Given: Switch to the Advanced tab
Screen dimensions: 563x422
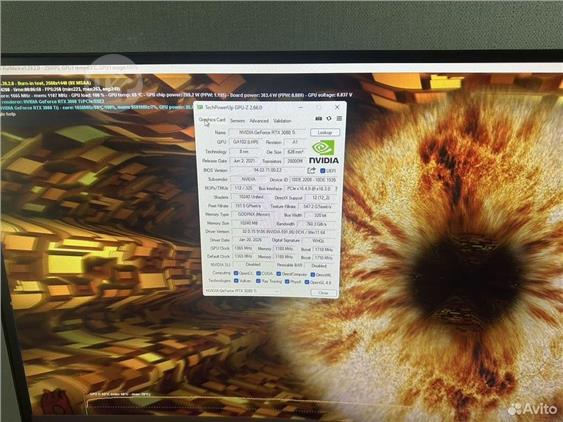Looking at the screenshot, I should (259, 121).
